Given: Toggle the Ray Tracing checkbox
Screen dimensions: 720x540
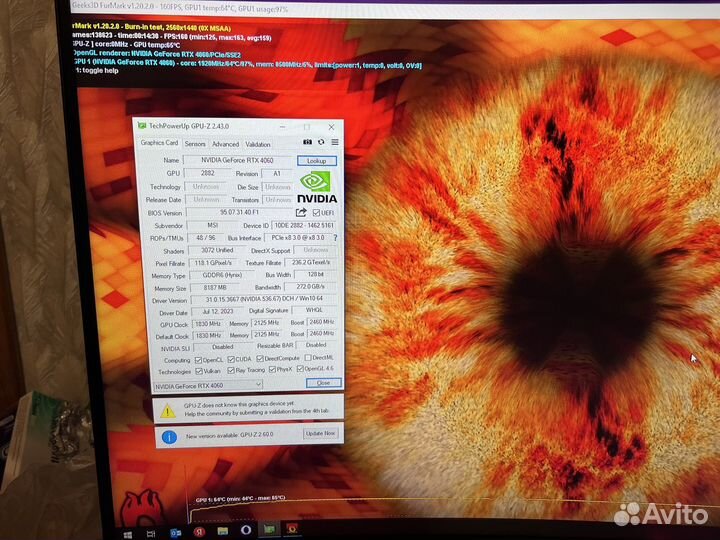Looking at the screenshot, I should [x=231, y=370].
